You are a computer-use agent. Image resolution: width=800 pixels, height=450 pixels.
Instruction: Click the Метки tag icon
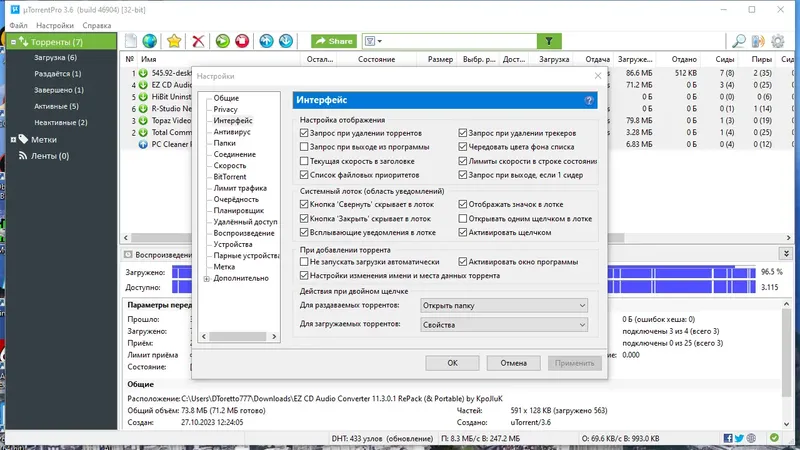[23, 139]
